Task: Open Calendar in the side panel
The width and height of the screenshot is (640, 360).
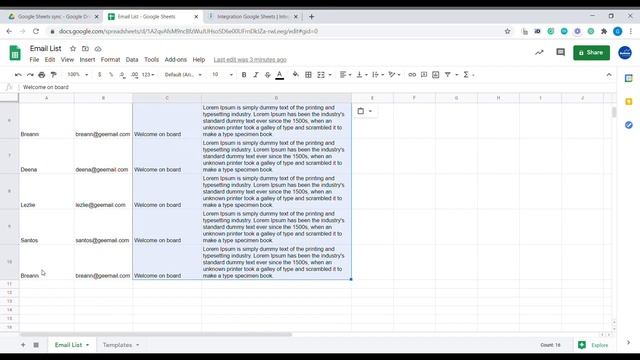Action: point(629,78)
